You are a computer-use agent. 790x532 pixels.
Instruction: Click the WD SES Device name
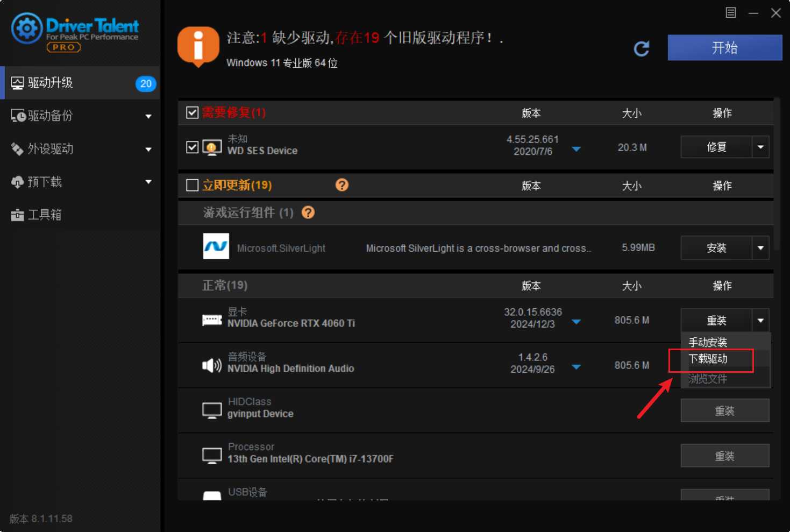pos(262,151)
